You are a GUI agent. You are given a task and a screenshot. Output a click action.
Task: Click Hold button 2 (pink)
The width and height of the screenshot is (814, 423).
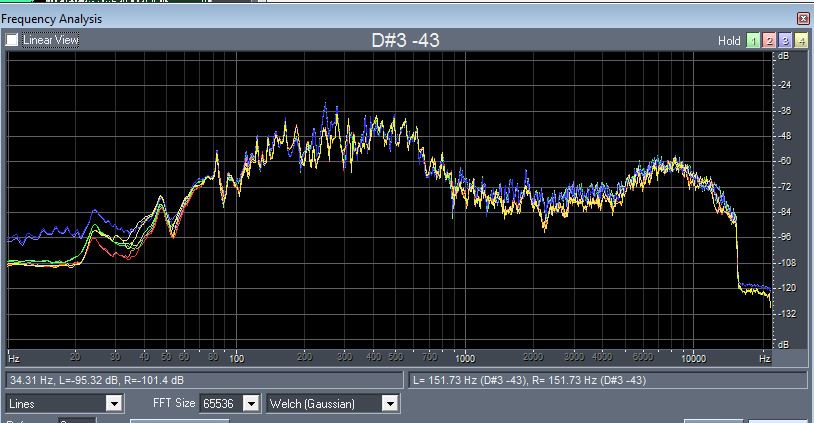coord(768,41)
